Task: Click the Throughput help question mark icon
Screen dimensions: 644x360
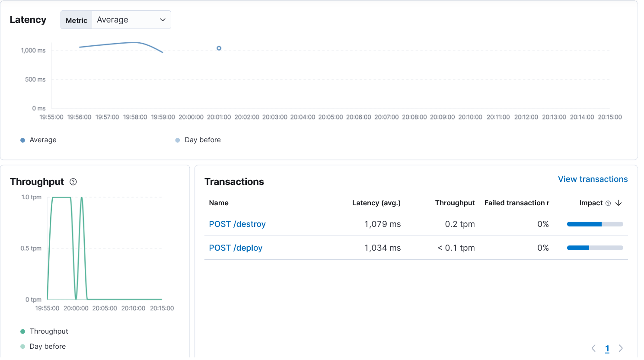Action: (x=73, y=182)
